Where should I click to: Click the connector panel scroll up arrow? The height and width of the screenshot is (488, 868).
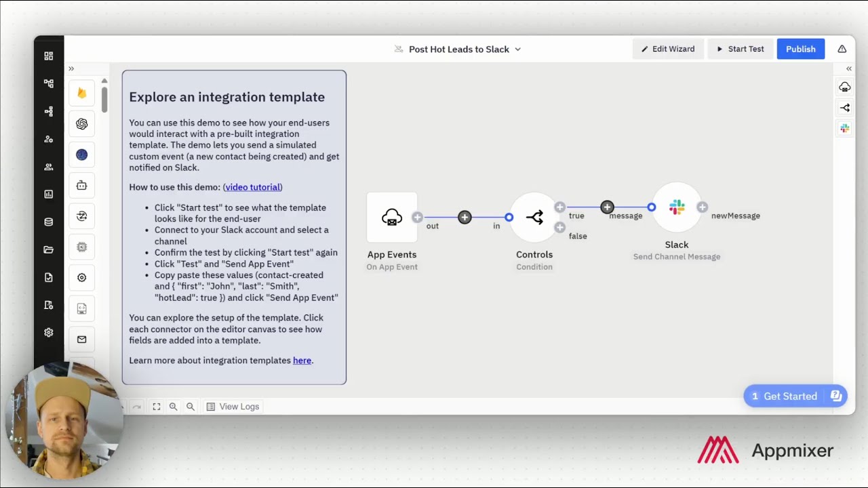pos(104,81)
